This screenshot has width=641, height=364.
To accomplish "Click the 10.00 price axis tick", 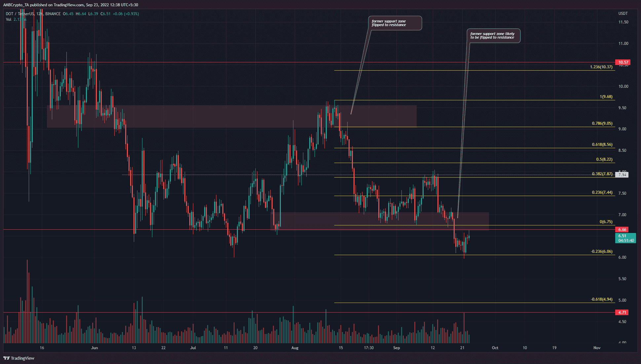I will (x=623, y=86).
